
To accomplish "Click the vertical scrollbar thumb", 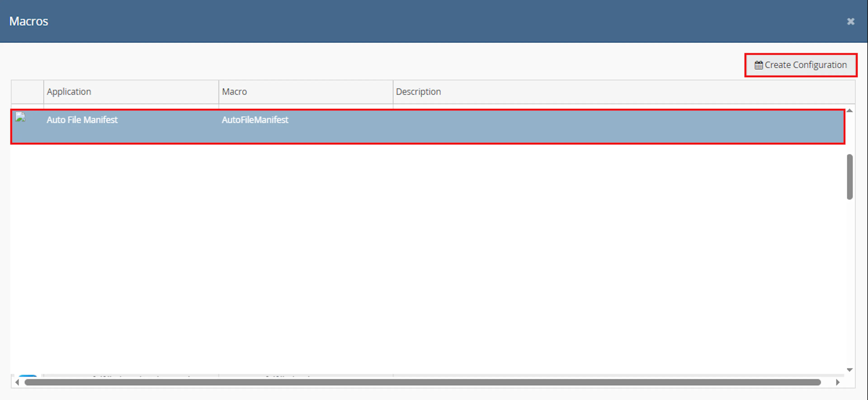I will [x=849, y=177].
